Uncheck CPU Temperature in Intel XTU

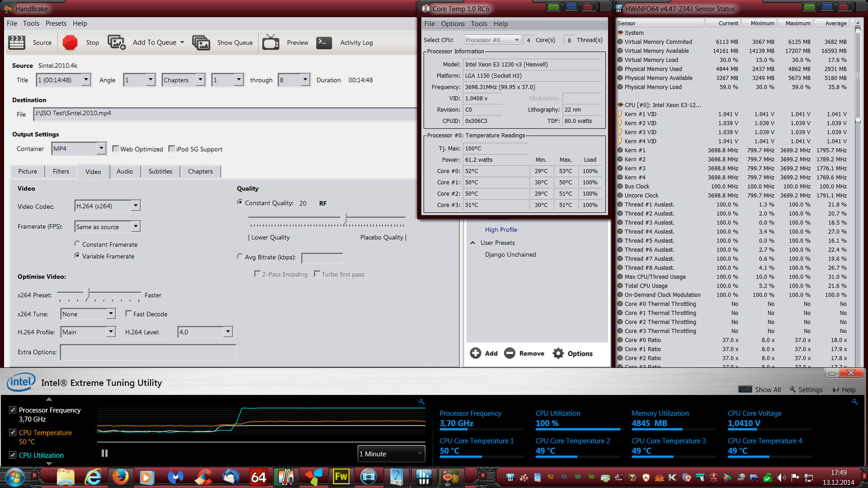point(13,432)
